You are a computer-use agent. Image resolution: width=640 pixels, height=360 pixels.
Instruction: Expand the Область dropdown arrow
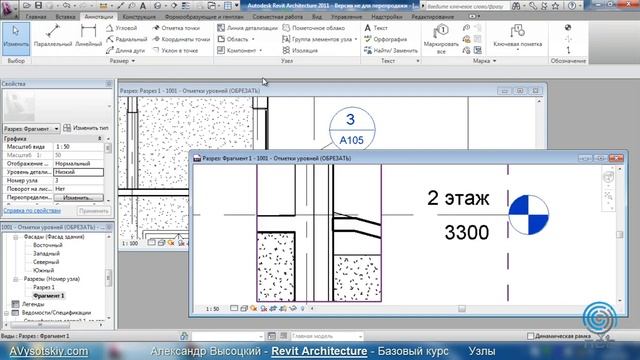(x=253, y=40)
